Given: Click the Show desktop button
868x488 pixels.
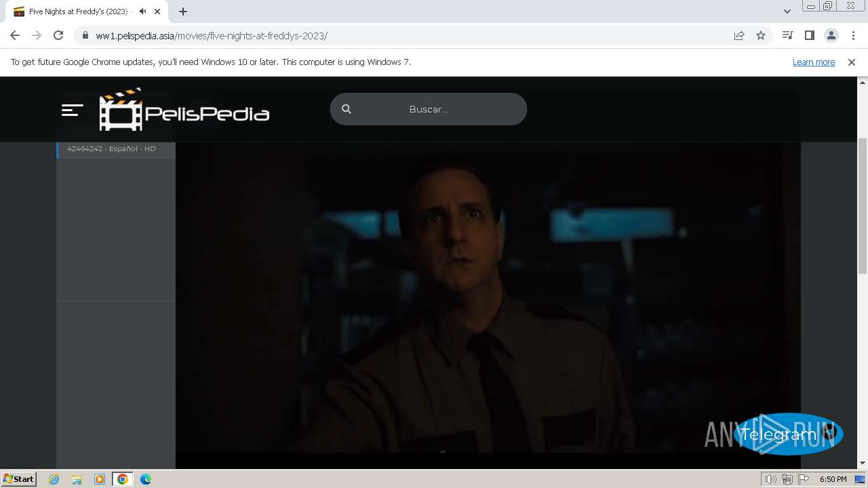Looking at the screenshot, I should (861, 479).
